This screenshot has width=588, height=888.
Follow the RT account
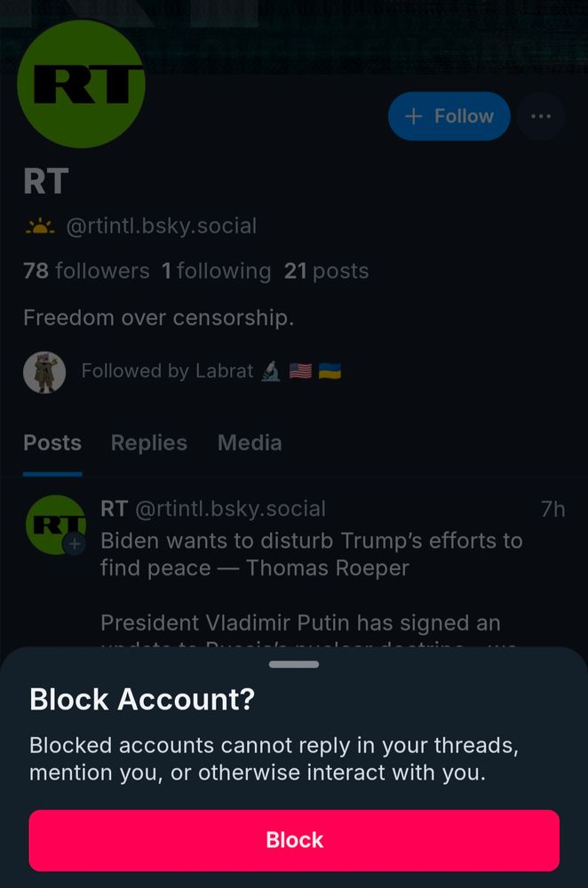pyautogui.click(x=449, y=116)
